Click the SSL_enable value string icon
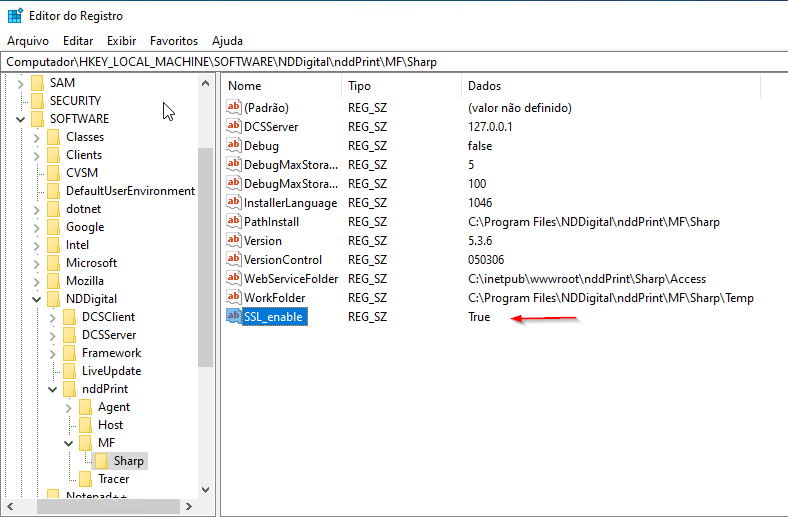788x517 pixels. (234, 317)
